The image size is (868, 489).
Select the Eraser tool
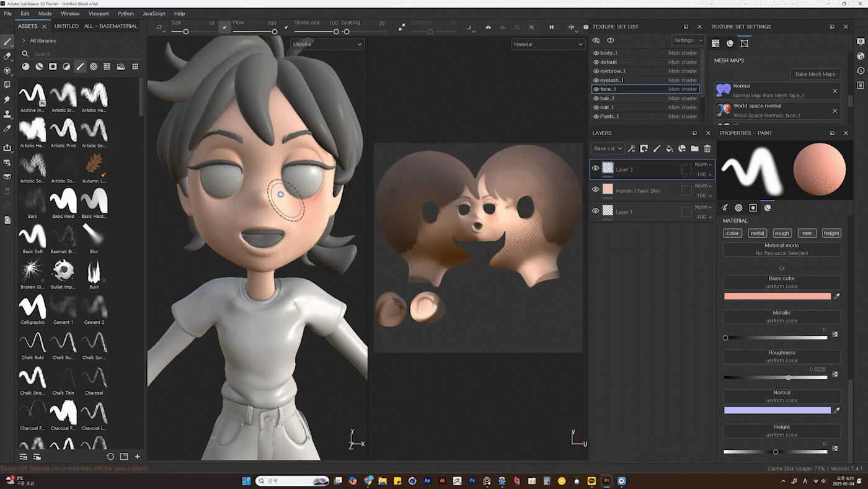[x=7, y=56]
